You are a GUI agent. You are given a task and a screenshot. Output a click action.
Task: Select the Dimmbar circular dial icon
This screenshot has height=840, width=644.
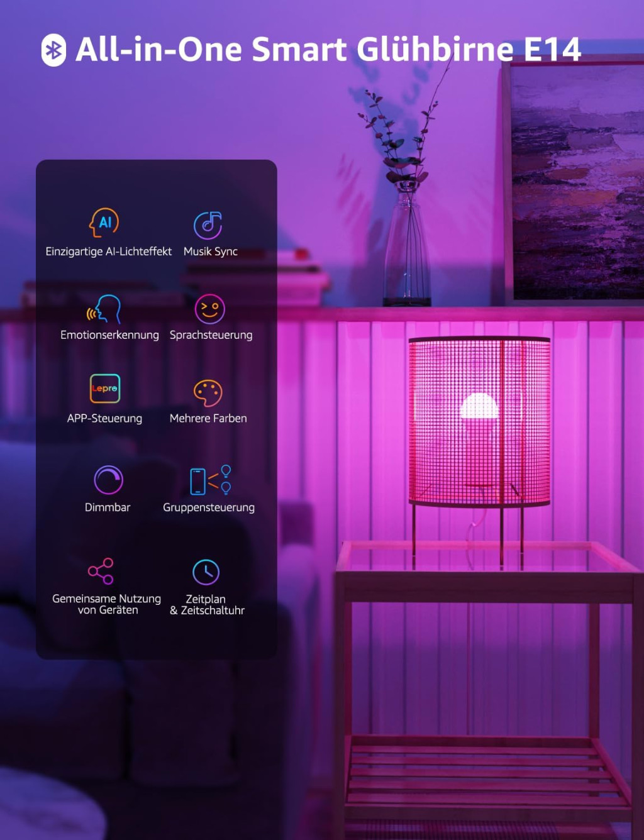click(108, 480)
